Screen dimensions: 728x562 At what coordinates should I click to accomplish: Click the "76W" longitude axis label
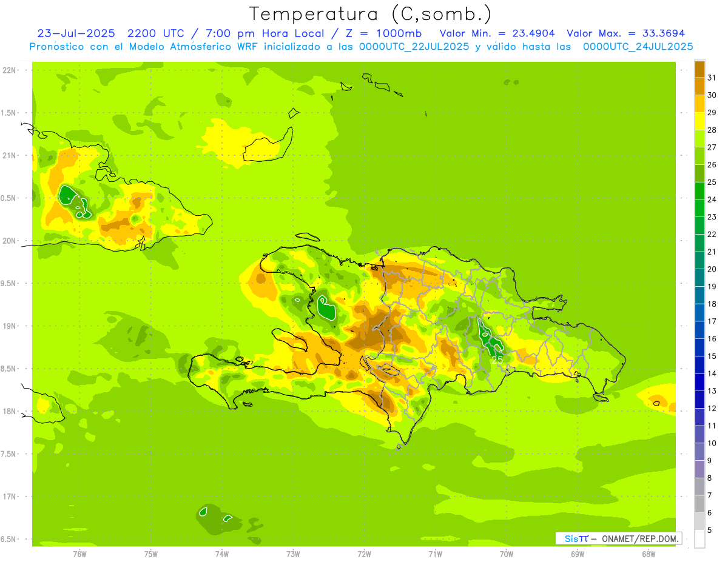coord(79,554)
